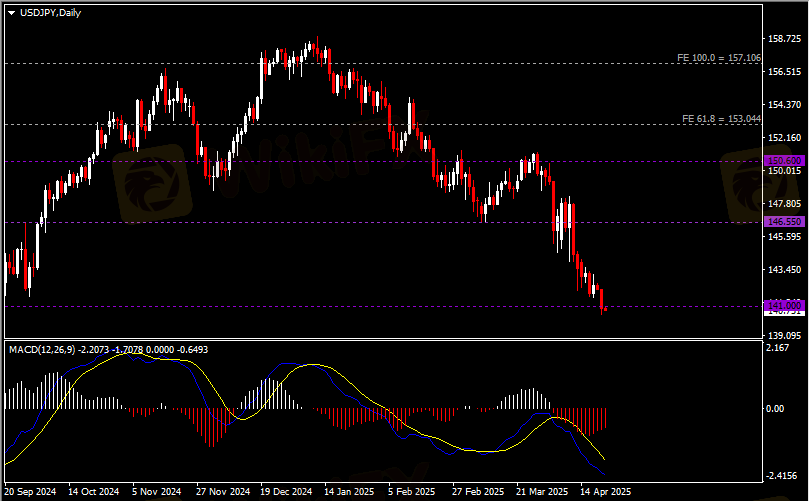Select the 147.805 price axis value
Viewport: 809px width, 501px height.
pyautogui.click(x=784, y=204)
